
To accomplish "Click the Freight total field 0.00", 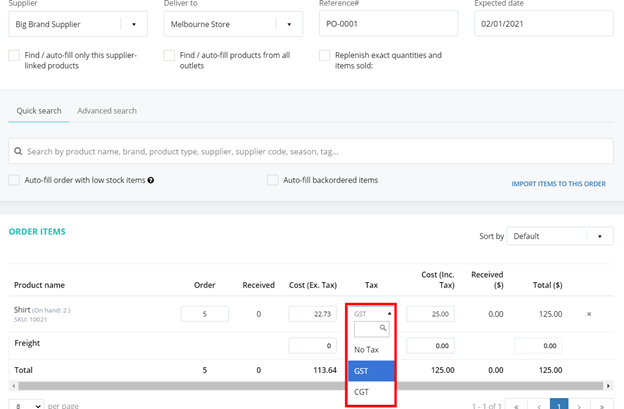I will (538, 346).
